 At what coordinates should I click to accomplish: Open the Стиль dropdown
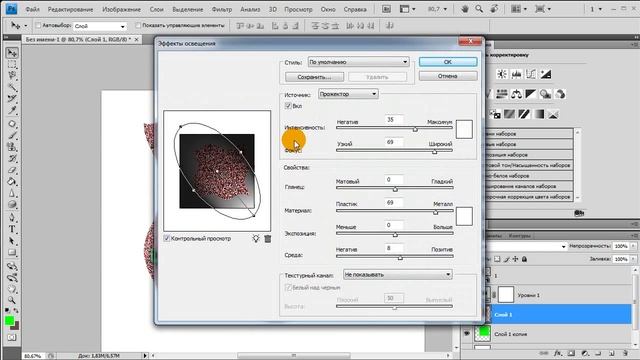pos(358,62)
